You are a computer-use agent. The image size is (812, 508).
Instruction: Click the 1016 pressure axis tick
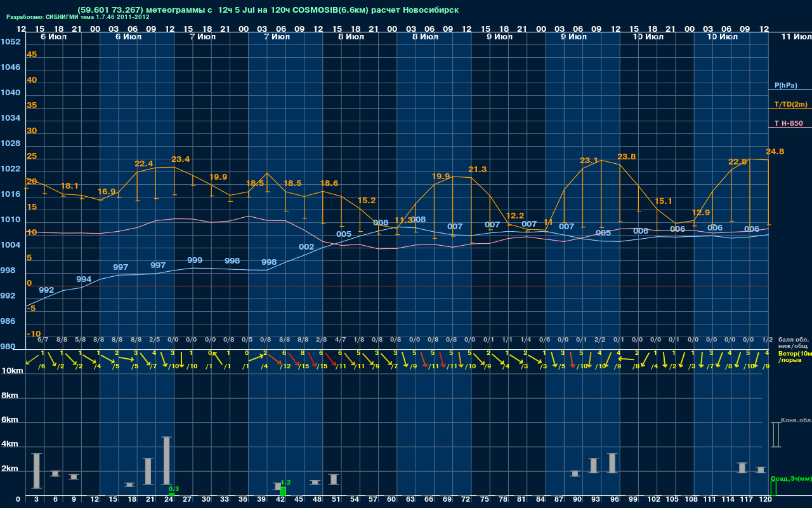10,194
